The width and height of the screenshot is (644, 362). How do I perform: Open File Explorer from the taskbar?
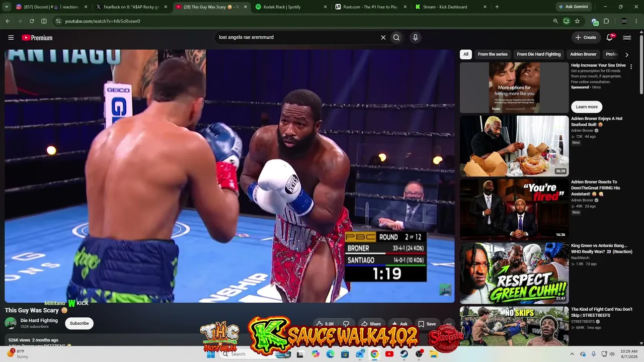pos(434,354)
